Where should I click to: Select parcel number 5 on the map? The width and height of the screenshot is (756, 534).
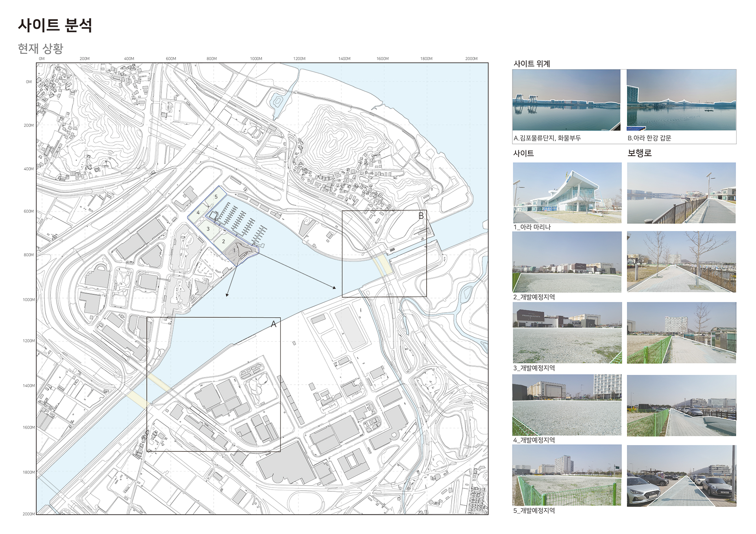tap(216, 197)
